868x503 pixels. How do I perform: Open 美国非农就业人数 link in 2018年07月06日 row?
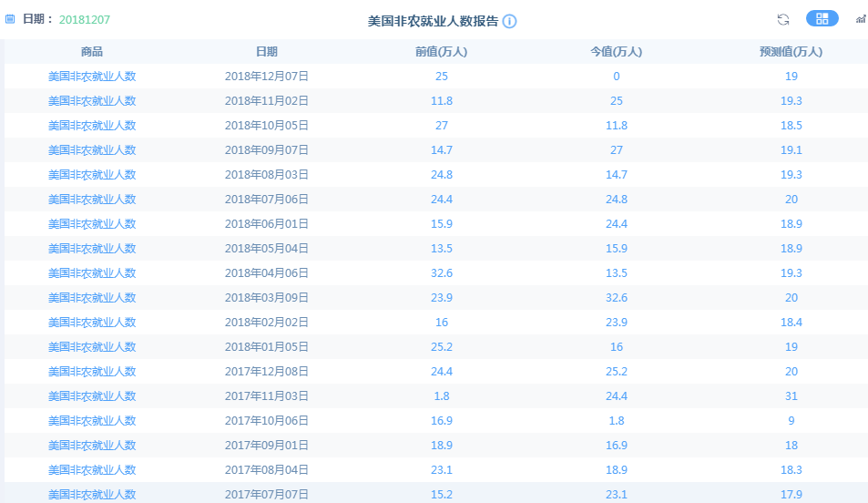tap(92, 200)
